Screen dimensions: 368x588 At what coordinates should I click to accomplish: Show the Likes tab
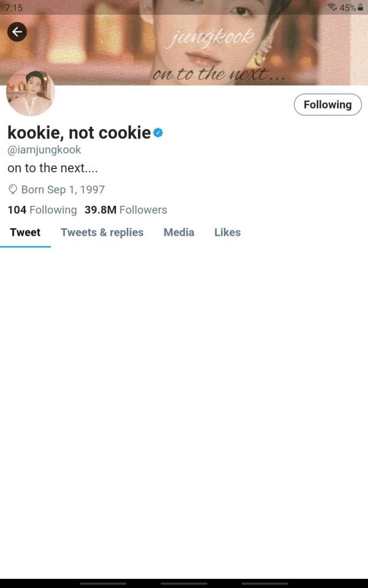click(227, 232)
